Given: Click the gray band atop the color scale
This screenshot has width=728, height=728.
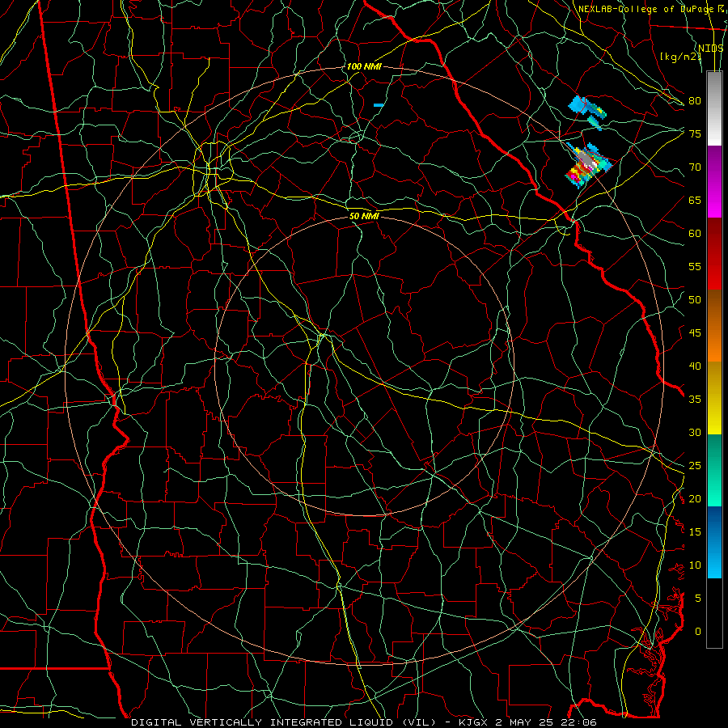Looking at the screenshot, I should [714, 91].
